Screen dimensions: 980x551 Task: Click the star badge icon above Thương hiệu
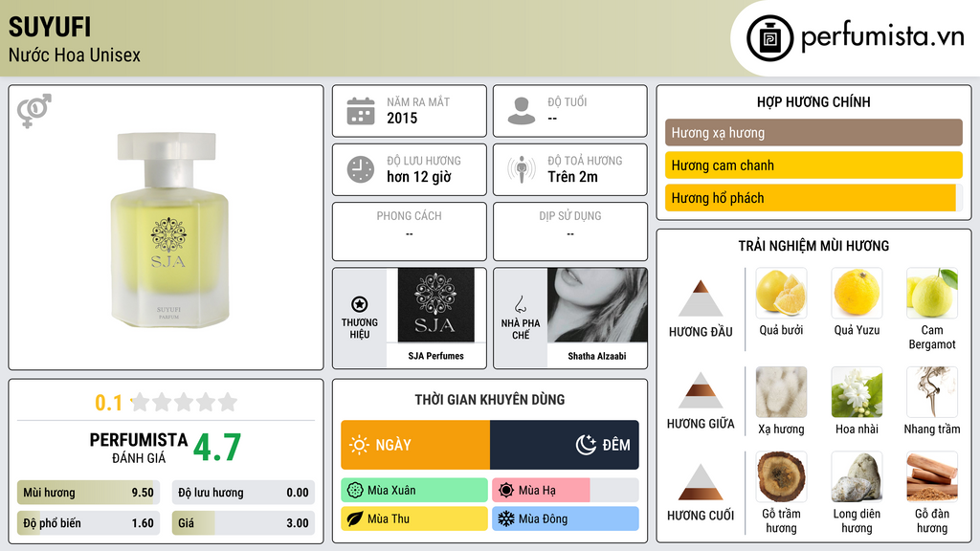tap(360, 304)
